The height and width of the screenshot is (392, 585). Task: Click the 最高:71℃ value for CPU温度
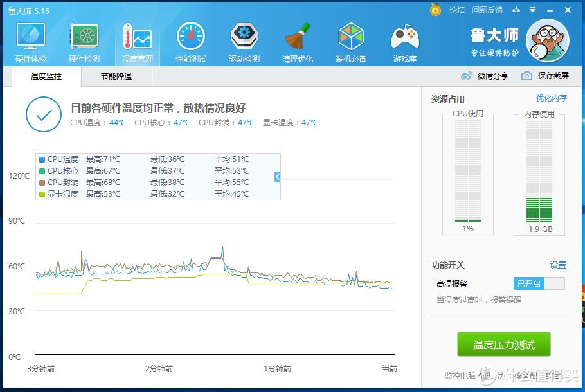pyautogui.click(x=103, y=159)
